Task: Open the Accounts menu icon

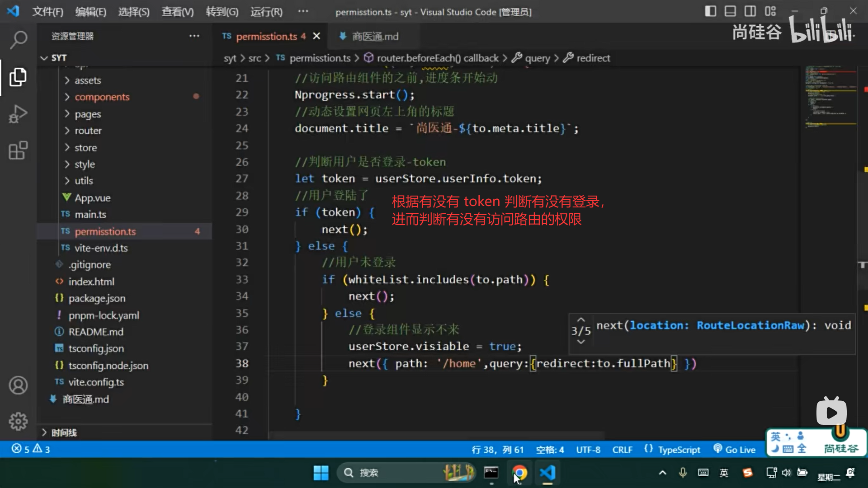Action: coord(18,385)
